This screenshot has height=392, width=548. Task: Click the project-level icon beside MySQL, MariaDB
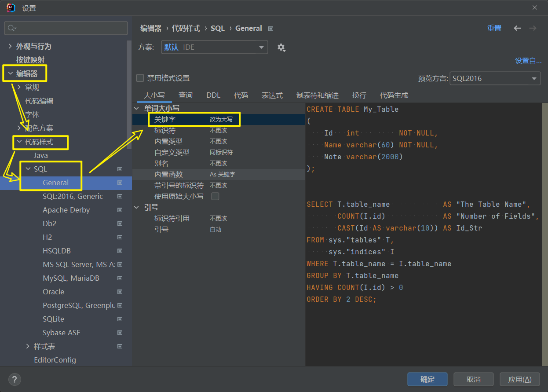[x=120, y=278]
